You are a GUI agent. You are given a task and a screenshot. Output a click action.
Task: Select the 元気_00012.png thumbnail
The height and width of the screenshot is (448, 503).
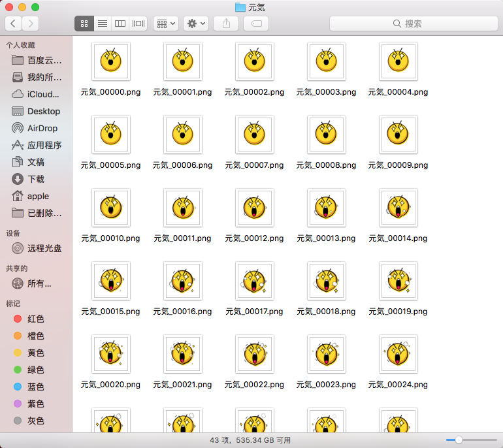[x=254, y=208]
